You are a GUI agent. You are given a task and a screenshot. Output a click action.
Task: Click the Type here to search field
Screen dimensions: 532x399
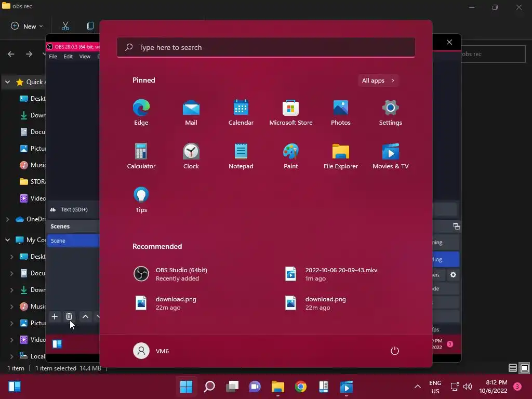266,47
